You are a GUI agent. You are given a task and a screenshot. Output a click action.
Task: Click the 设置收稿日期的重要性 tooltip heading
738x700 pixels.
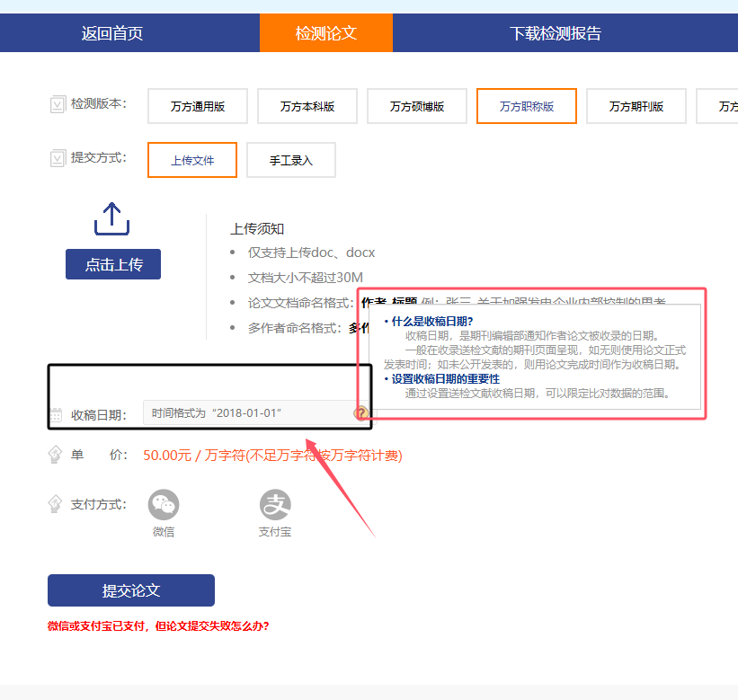(x=446, y=378)
